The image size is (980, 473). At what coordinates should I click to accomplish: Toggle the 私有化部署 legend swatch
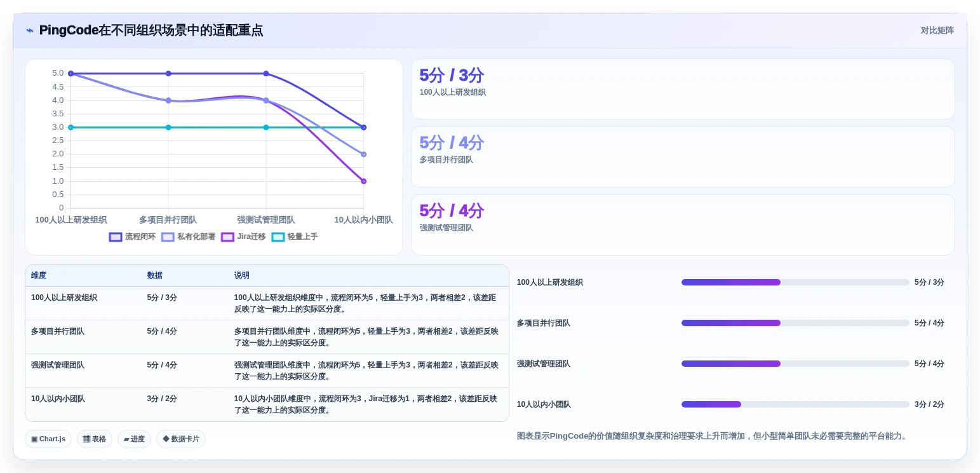[x=168, y=237]
